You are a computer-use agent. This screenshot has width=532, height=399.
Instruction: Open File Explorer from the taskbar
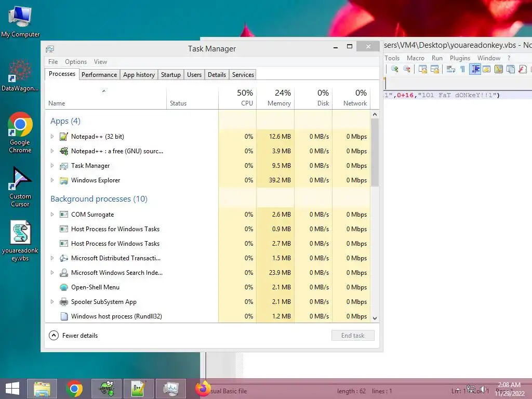point(42,389)
